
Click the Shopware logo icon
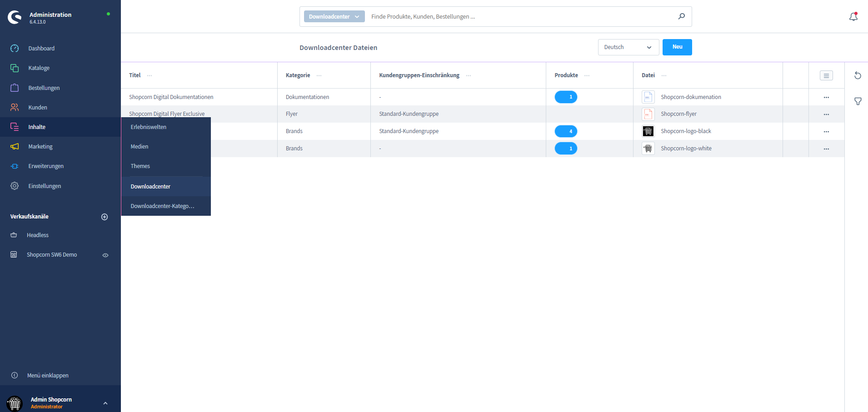[x=15, y=17]
